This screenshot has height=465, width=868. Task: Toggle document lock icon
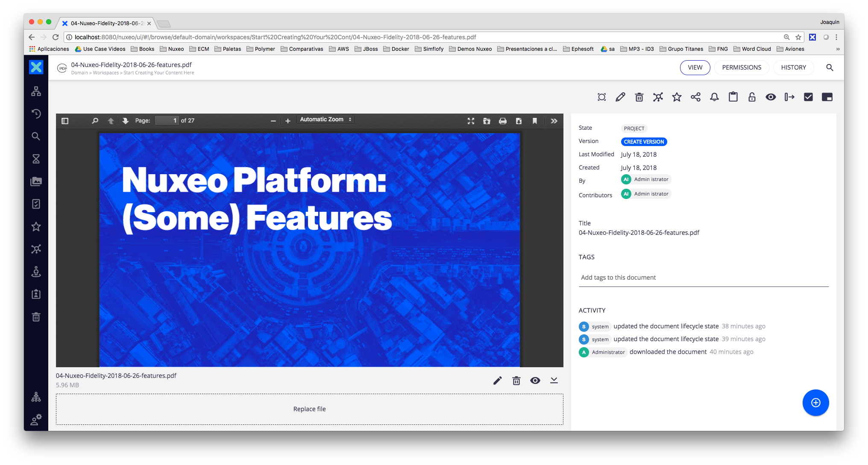(x=752, y=97)
